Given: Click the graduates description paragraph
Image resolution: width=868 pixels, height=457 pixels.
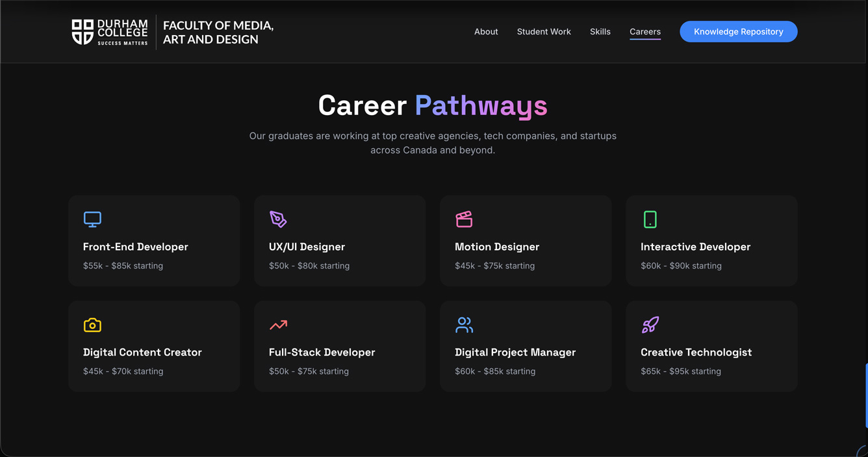Looking at the screenshot, I should [433, 143].
